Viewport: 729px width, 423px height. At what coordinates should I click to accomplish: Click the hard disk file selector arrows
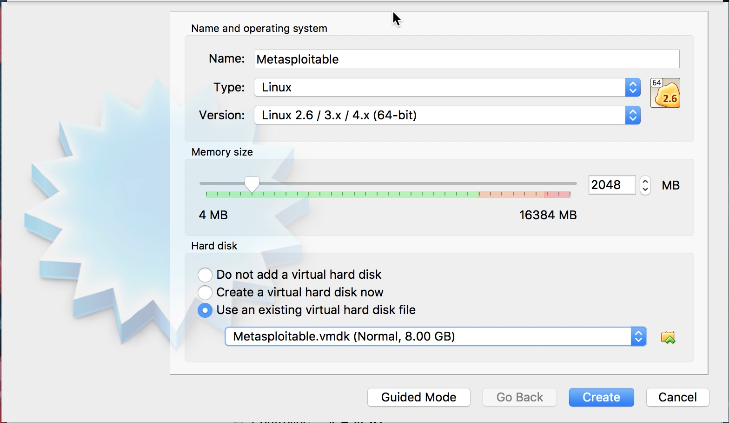(x=638, y=337)
